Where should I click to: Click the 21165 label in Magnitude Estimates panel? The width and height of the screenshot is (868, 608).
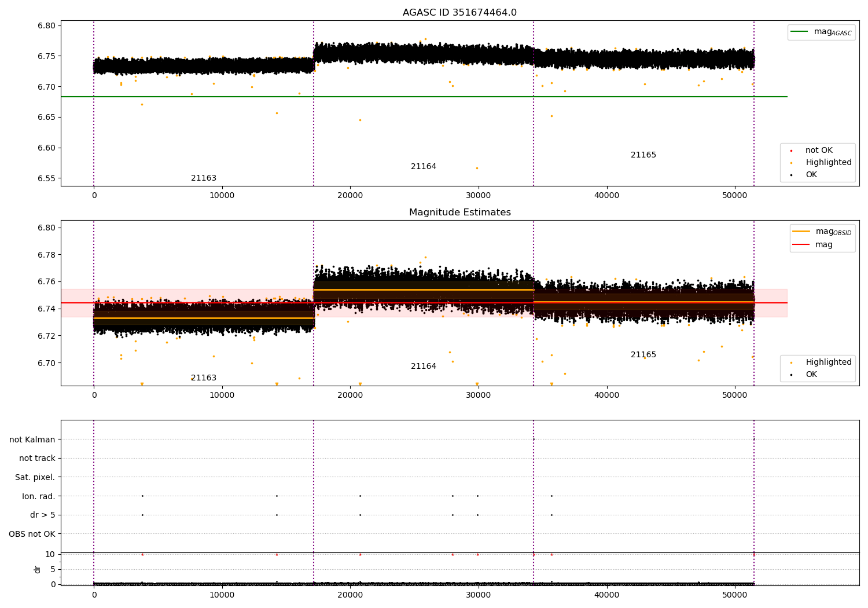(x=643, y=355)
